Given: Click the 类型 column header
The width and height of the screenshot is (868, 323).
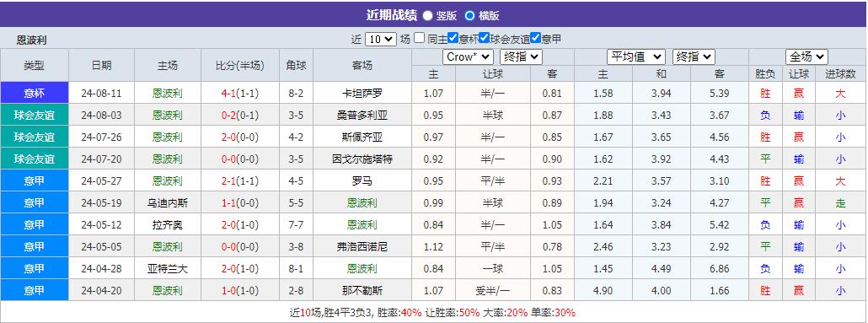Looking at the screenshot, I should (x=35, y=66).
